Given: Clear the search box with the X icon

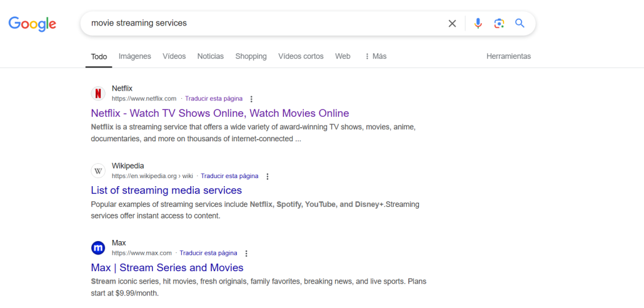Looking at the screenshot, I should point(452,23).
